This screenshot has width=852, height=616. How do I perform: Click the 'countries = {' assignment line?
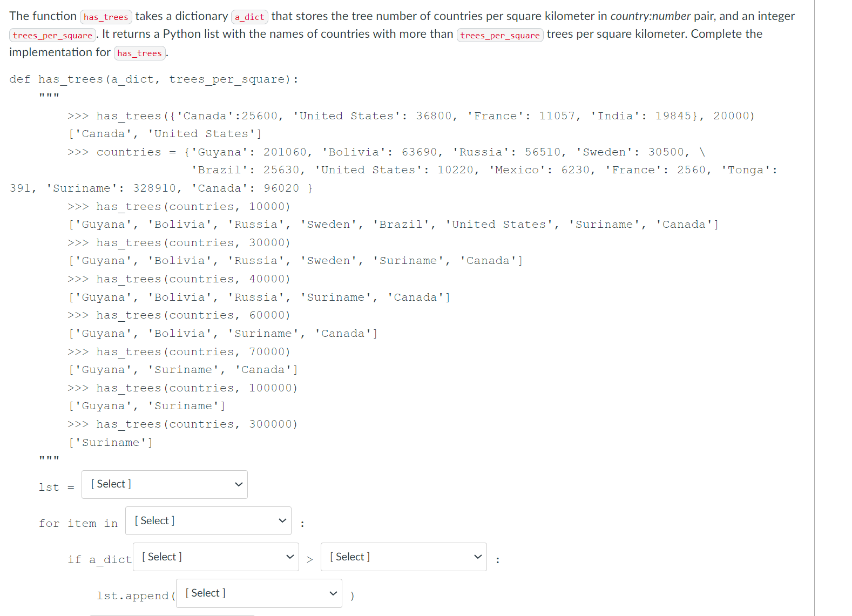[386, 152]
